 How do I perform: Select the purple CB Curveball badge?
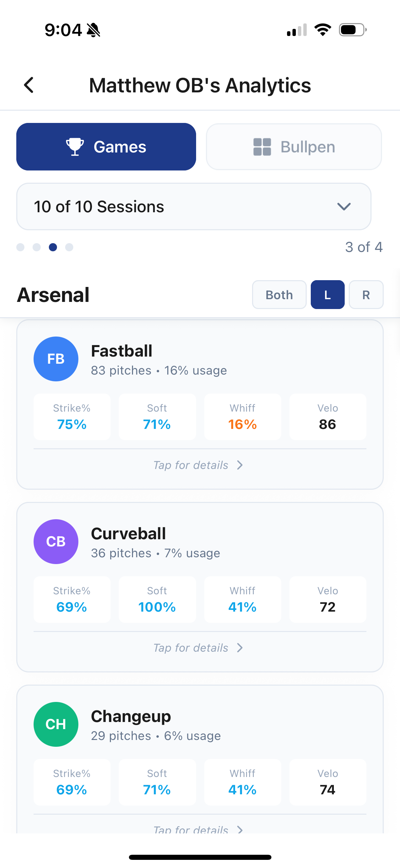(56, 542)
